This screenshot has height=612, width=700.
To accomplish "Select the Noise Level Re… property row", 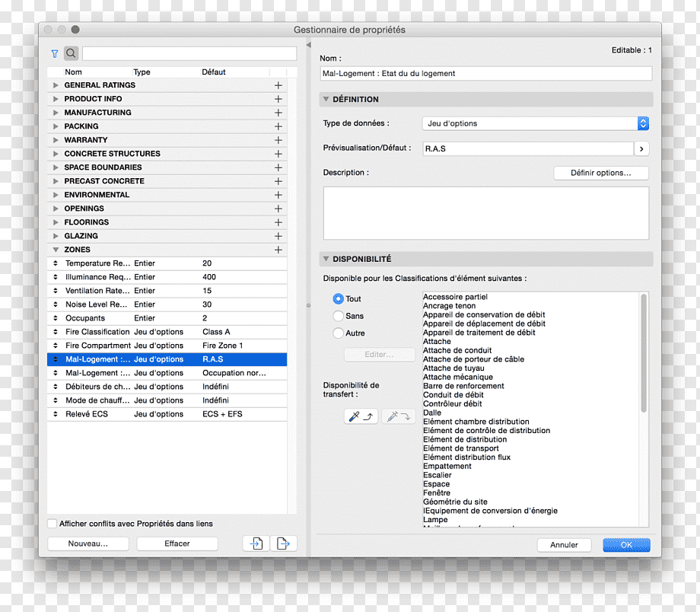I will [x=167, y=304].
